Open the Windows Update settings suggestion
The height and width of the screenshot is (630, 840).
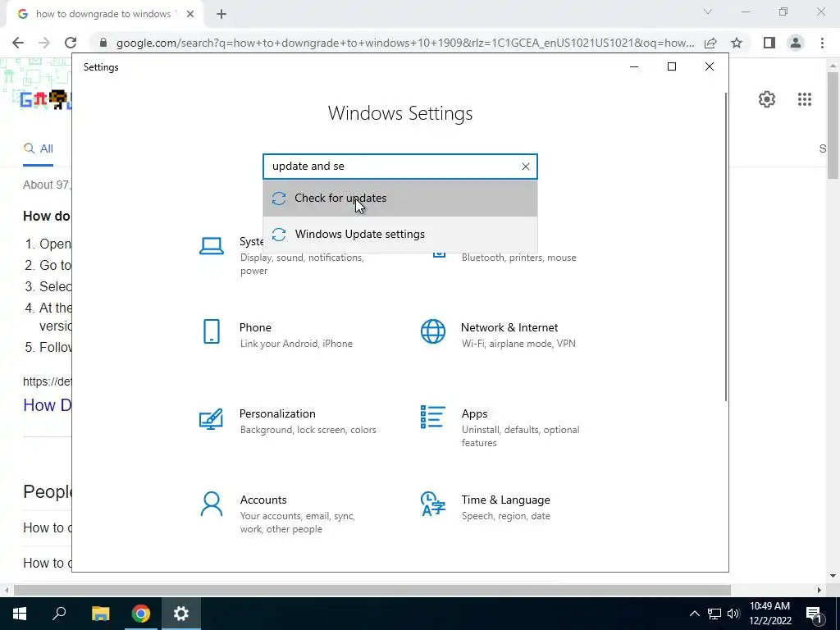point(400,234)
